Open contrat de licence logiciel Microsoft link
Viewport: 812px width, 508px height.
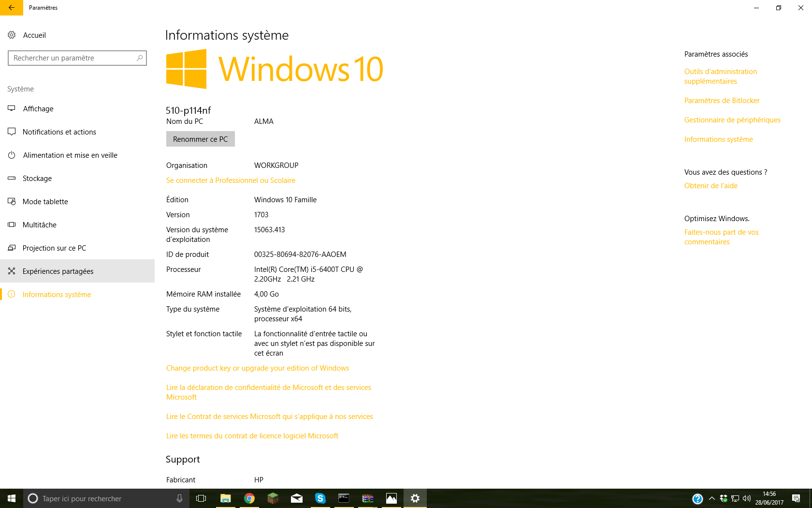[x=252, y=436]
